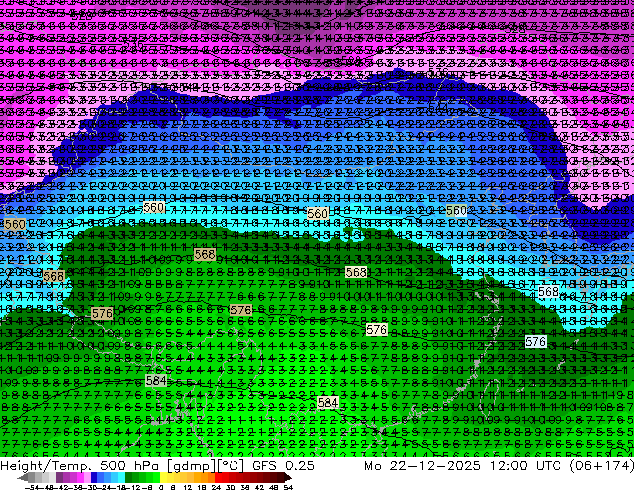Click the "(06+174)" forecast run label
634x490 pixels.
point(602,465)
